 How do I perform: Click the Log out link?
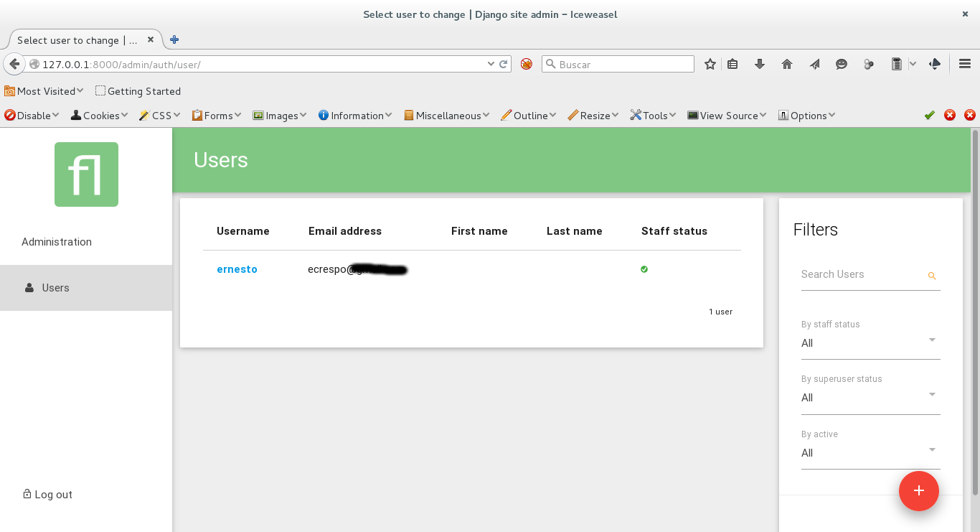pos(53,495)
